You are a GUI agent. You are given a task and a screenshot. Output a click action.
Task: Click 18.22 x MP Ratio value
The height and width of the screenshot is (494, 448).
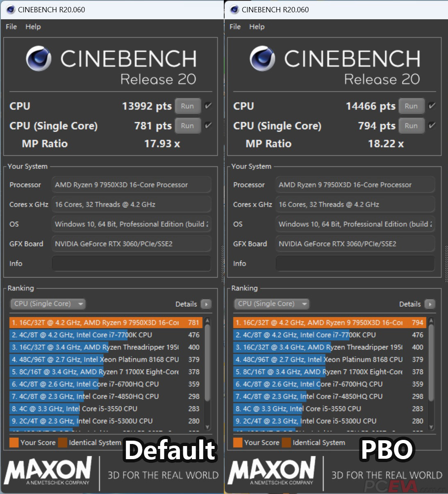tap(386, 144)
